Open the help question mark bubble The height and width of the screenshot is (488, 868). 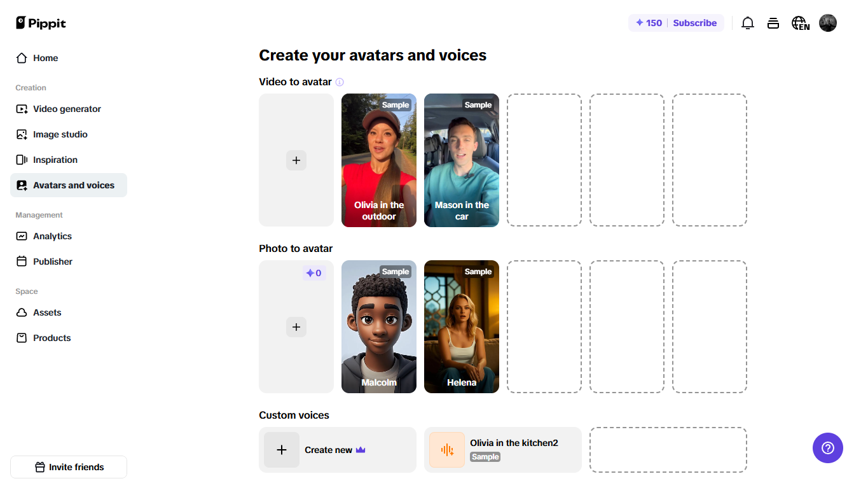[x=827, y=448]
